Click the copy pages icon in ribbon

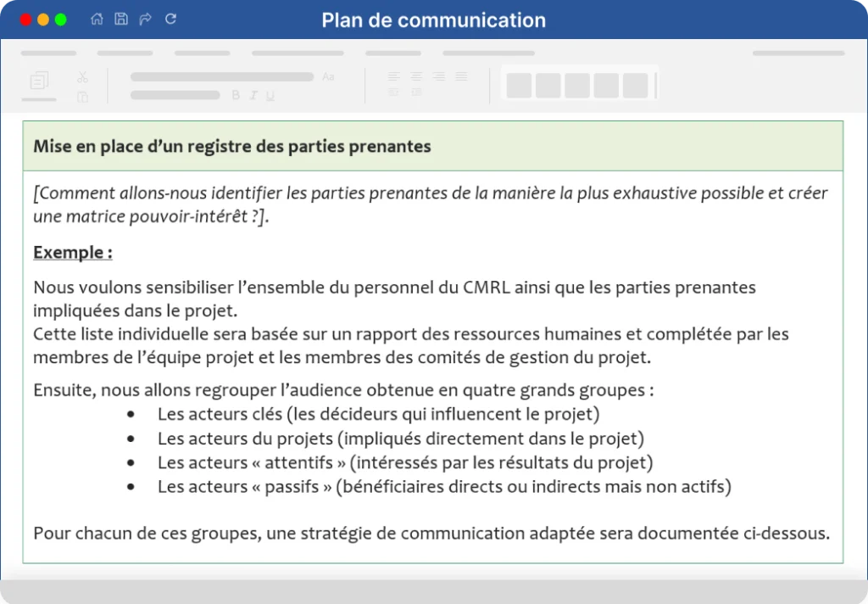[x=39, y=81]
